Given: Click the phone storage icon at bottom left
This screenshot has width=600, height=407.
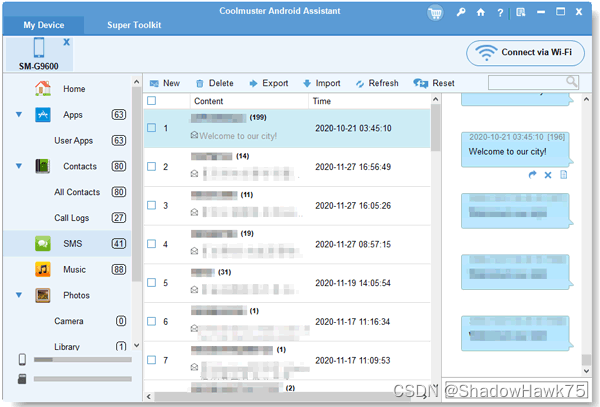Looking at the screenshot, I should tap(22, 359).
